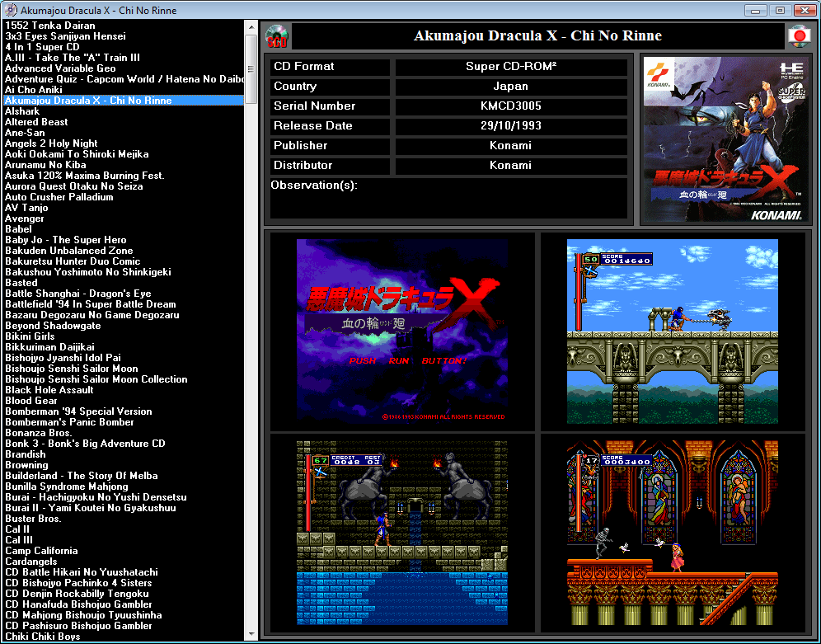Screen dimensions: 821x644
Task: Maximize the window
Action: coord(779,10)
